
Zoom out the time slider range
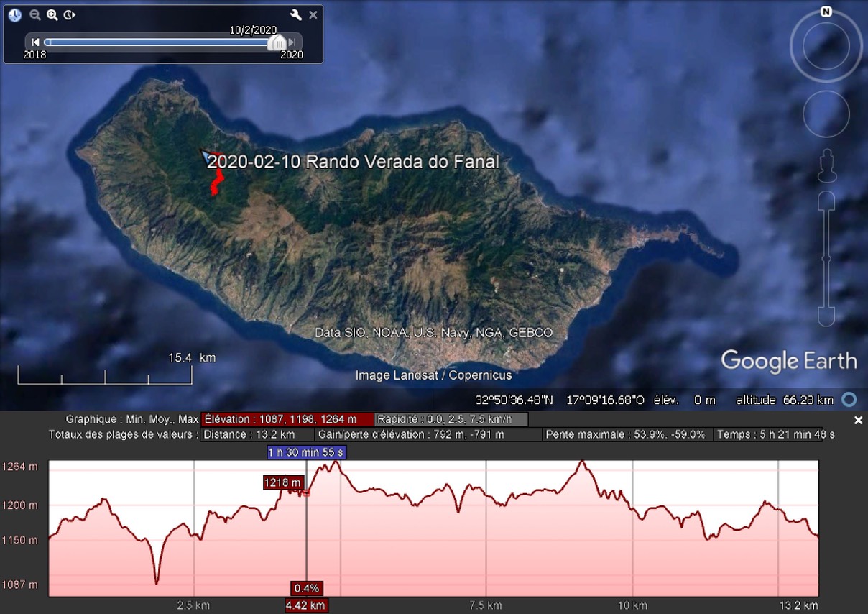pos(35,14)
